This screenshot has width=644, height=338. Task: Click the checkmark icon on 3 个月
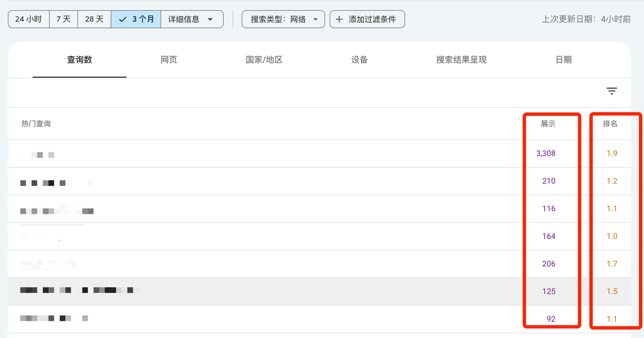(x=123, y=19)
